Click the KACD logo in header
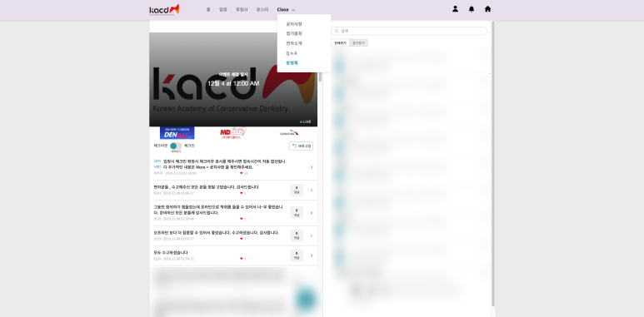 click(x=164, y=9)
